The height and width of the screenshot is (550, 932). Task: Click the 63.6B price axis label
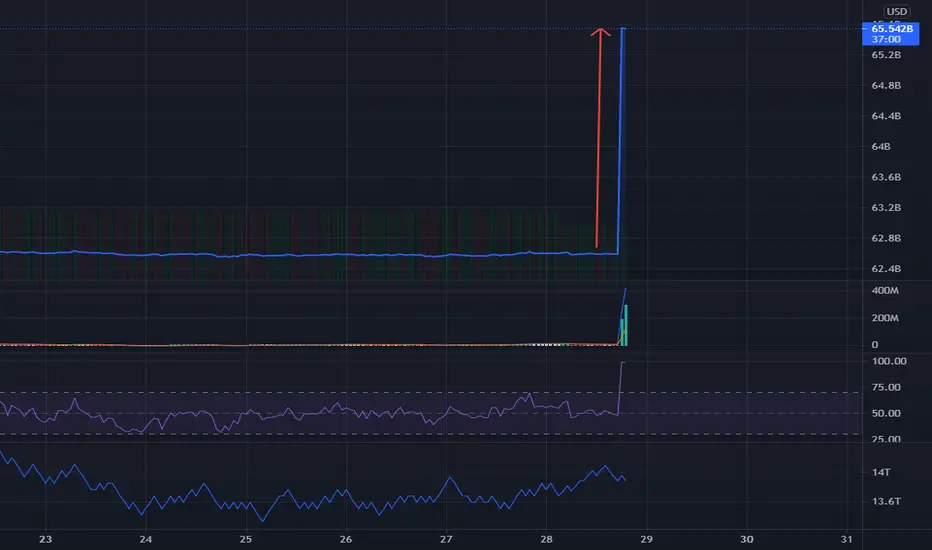[886, 177]
